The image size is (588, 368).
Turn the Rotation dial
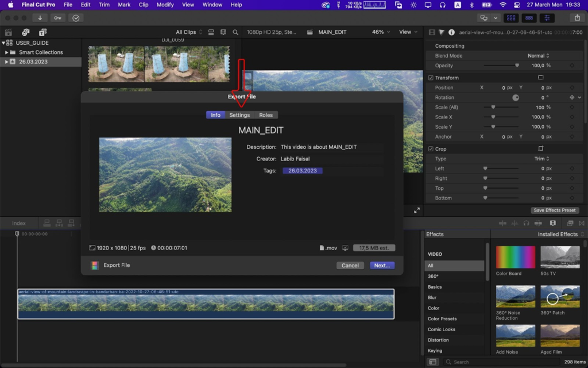(x=516, y=98)
